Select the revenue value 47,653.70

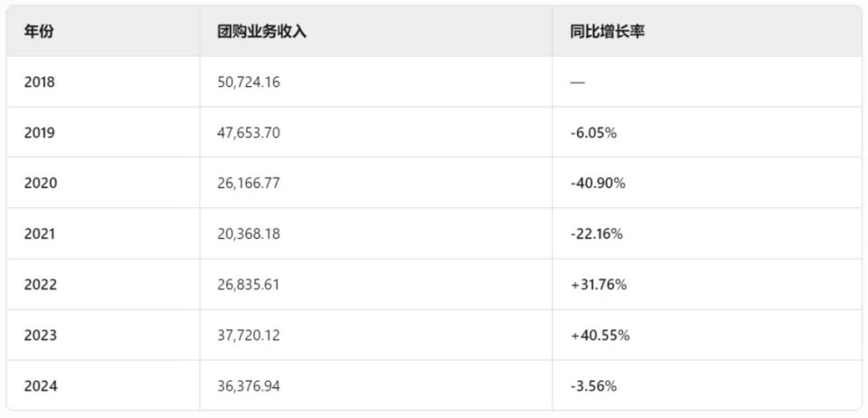(249, 133)
